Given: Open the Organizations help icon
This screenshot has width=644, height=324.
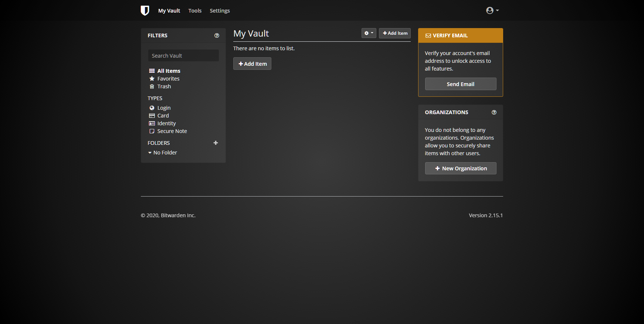Looking at the screenshot, I should point(494,112).
